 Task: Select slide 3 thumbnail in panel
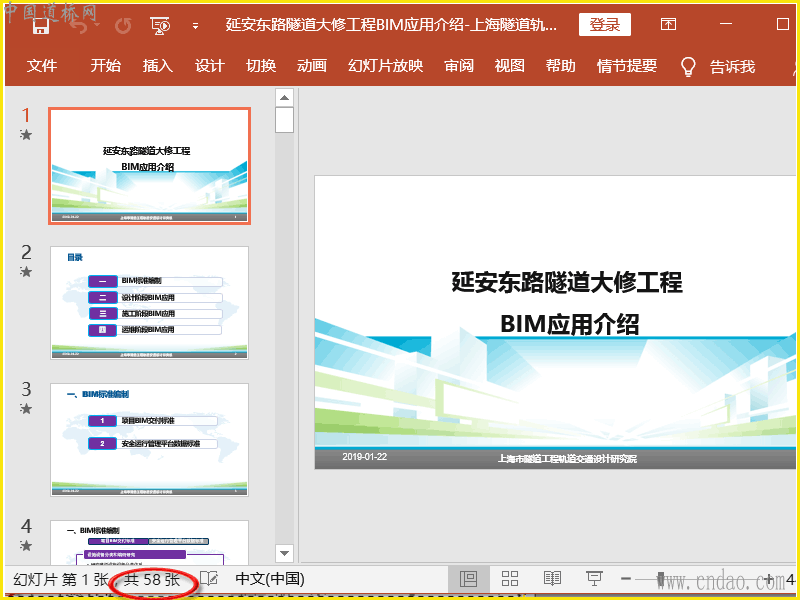[x=149, y=439]
